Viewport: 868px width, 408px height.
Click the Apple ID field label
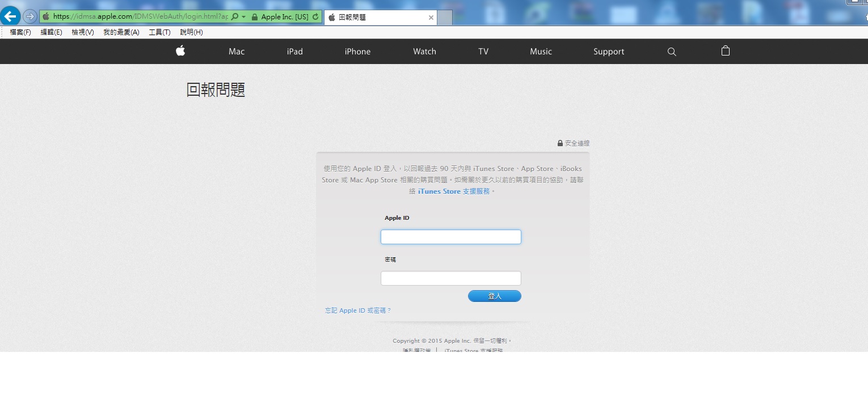coord(397,218)
